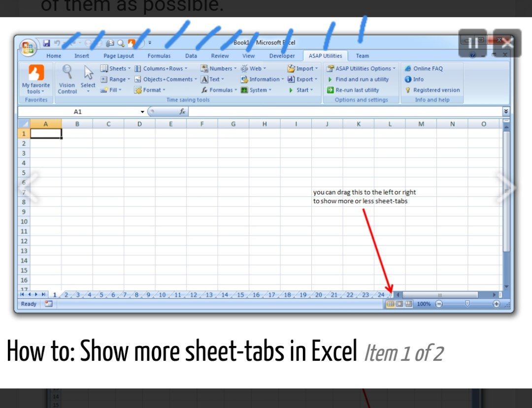Open the Team ribbon tab

[x=363, y=56]
